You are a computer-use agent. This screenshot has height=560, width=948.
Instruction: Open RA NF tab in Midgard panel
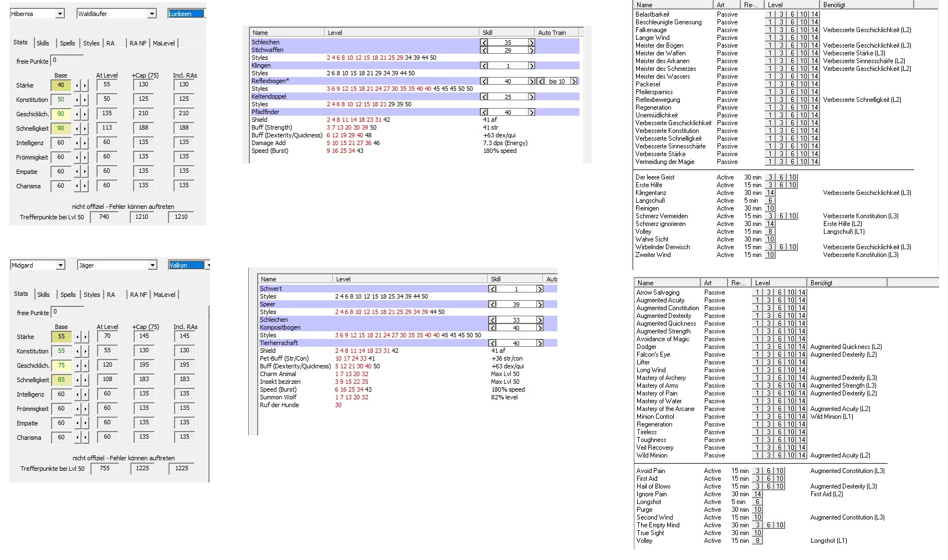(x=139, y=295)
